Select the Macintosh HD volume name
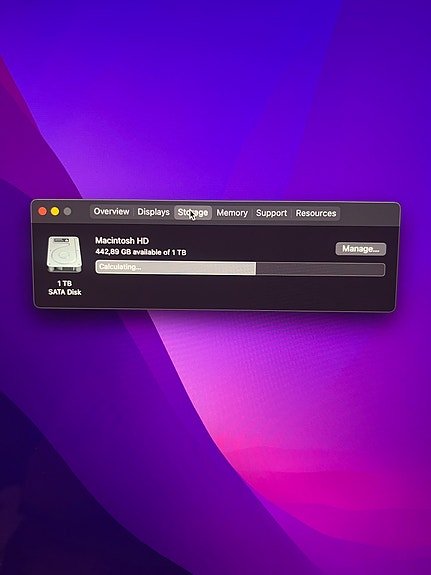The height and width of the screenshot is (575, 431). tap(122, 241)
